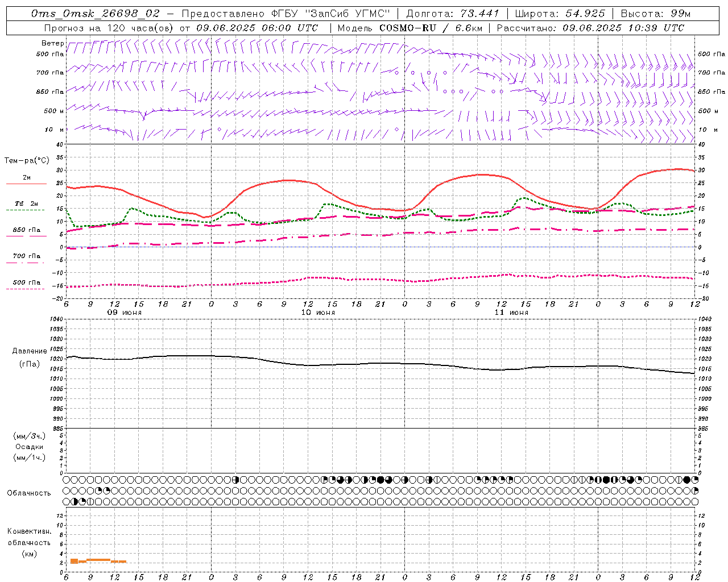
Task: Click the Ветер panel label
Action: (x=52, y=43)
